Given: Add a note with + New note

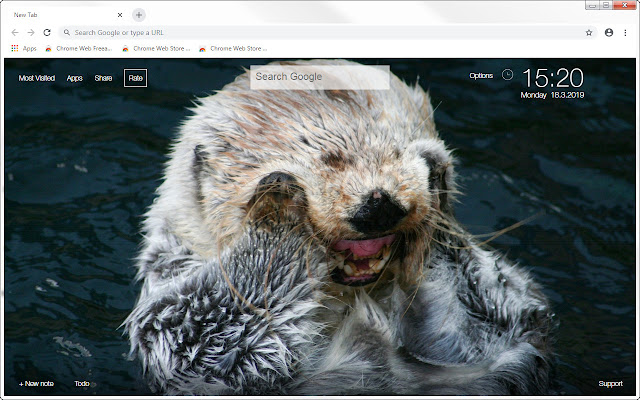Looking at the screenshot, I should point(36,384).
